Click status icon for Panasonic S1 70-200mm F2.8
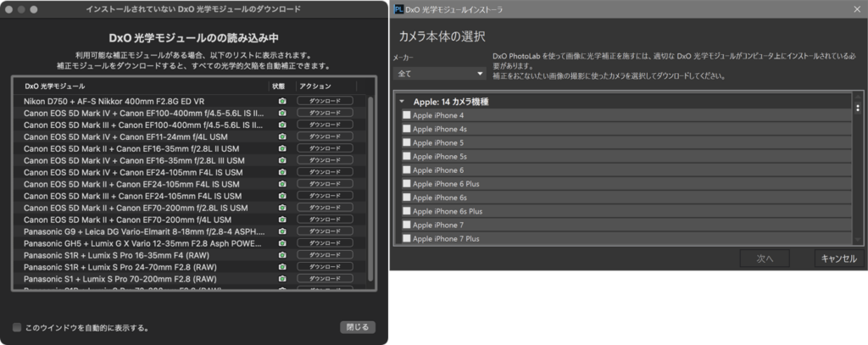Viewport: 868px width, 345px height. coord(282,279)
